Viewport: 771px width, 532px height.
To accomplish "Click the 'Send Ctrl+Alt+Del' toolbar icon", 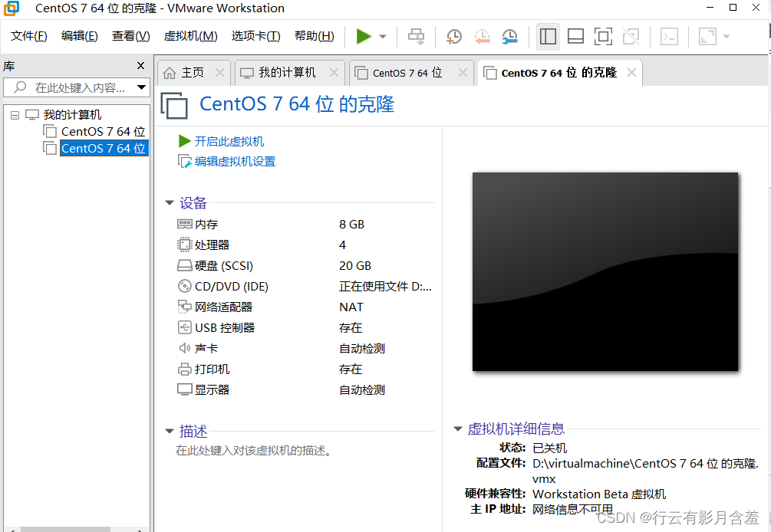I will [416, 36].
